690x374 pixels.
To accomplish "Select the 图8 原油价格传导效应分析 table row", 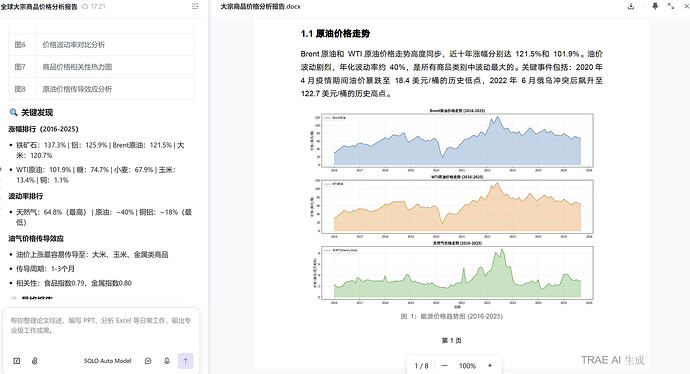I will point(101,89).
